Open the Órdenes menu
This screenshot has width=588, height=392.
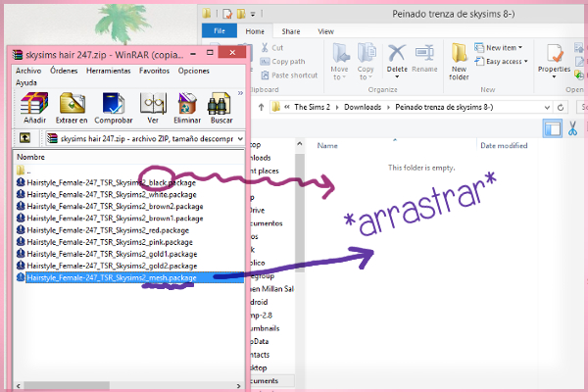[x=64, y=71]
